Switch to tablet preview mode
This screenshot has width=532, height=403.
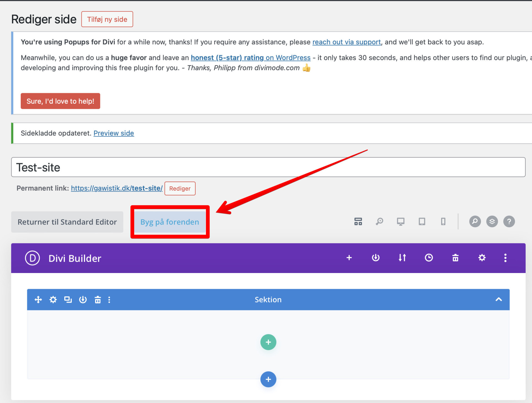pyautogui.click(x=422, y=221)
